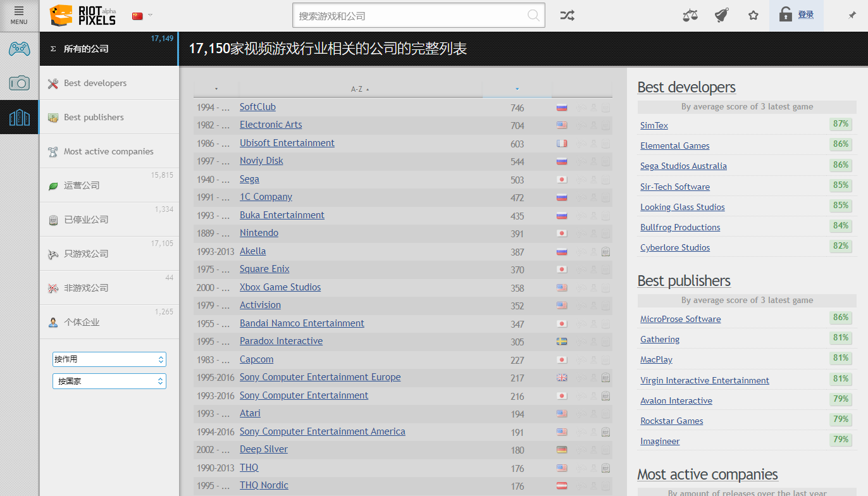Select Best publishers in the sidebar
The width and height of the screenshot is (868, 496).
109,117
